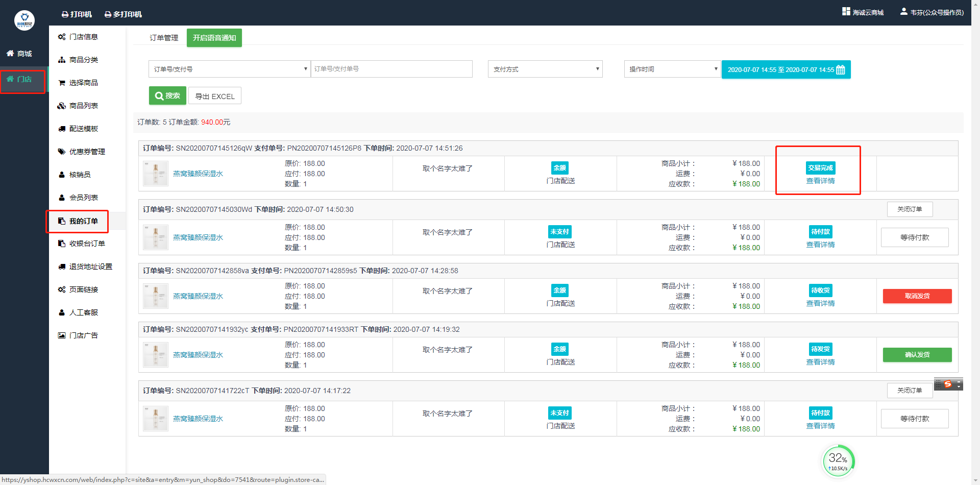Click the person icon for 会员列表
Viewport: 980px width, 485px height.
point(62,198)
